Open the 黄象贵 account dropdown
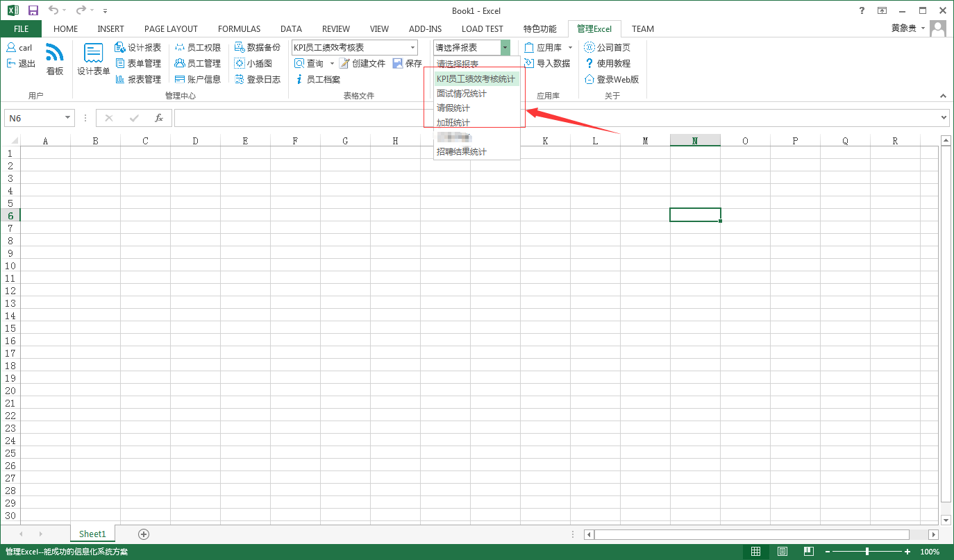The height and width of the screenshot is (560, 954). (923, 28)
